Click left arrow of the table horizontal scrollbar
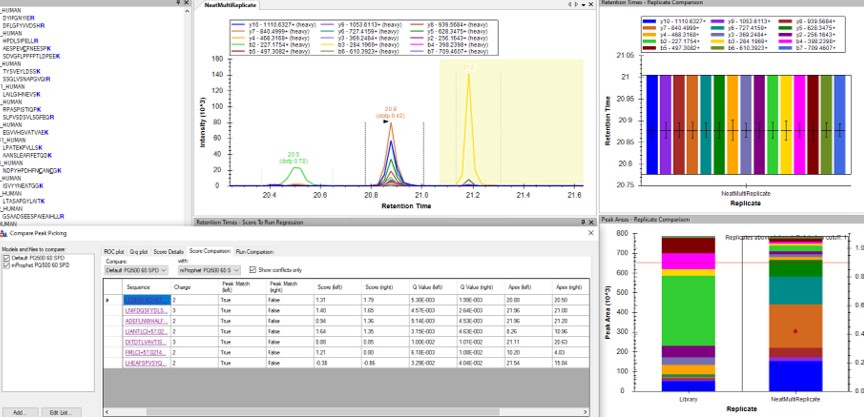Screen dimensions: 864x417 click(107, 411)
